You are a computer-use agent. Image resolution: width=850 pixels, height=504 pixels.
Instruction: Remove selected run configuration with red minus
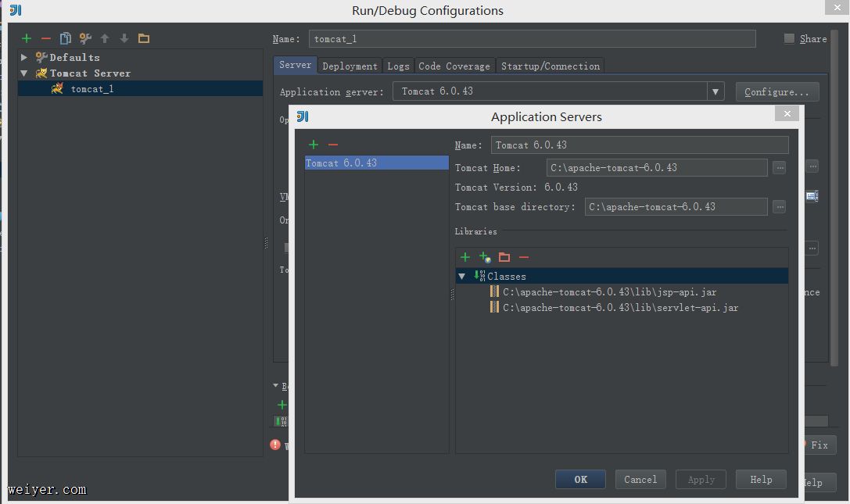[x=46, y=38]
